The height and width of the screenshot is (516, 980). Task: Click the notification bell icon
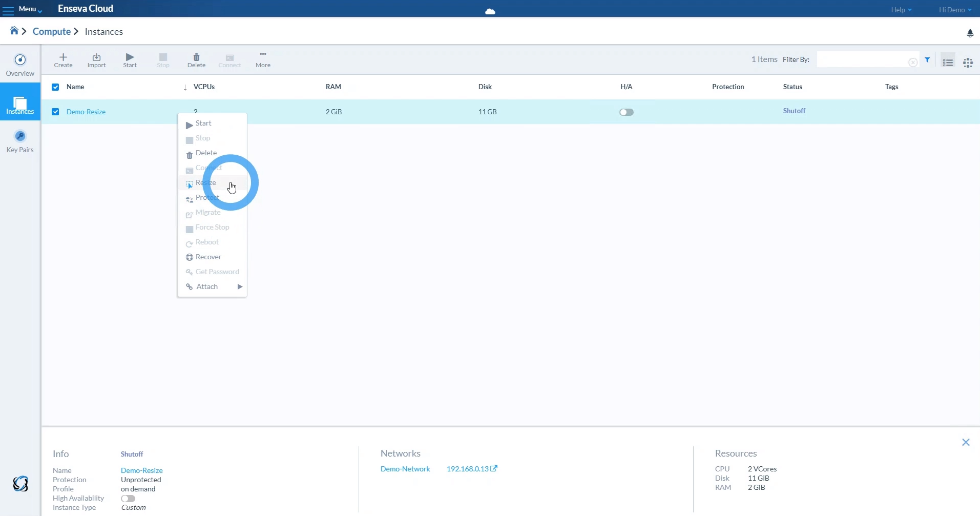(x=970, y=33)
